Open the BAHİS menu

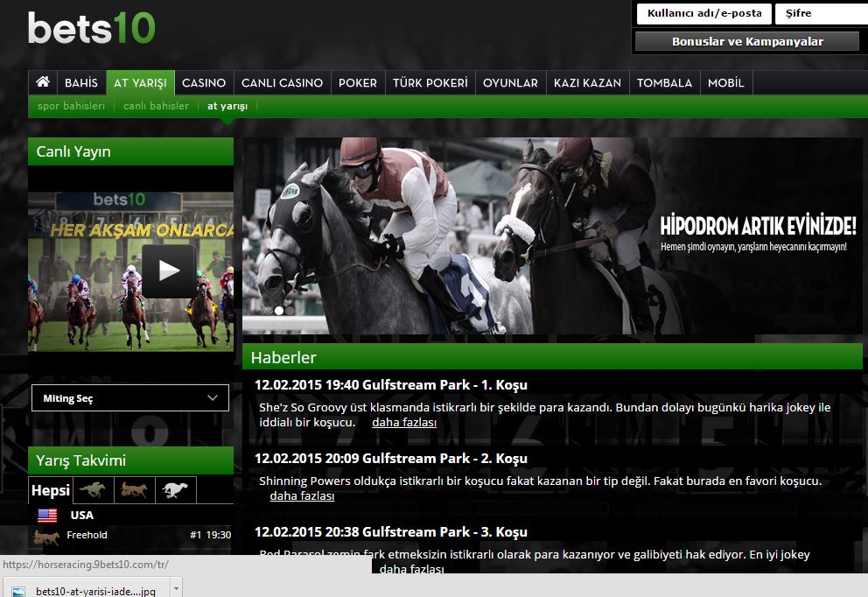(x=80, y=83)
